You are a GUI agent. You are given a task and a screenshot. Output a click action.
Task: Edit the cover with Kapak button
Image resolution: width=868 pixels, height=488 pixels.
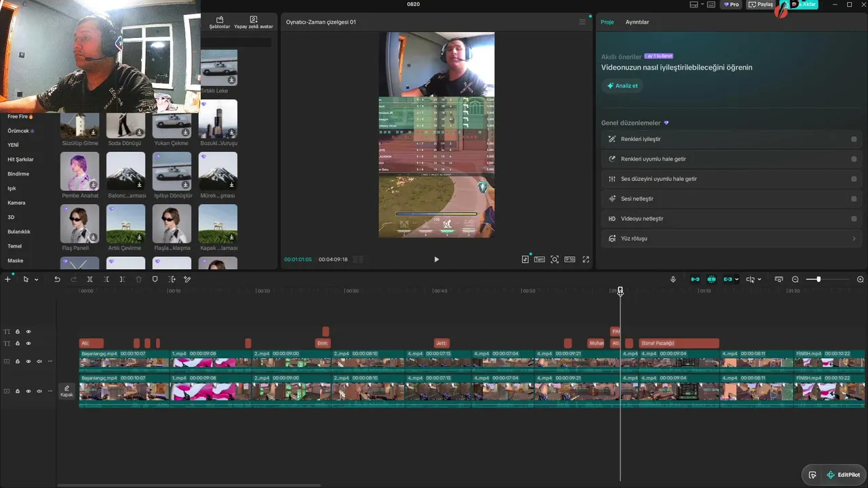(66, 391)
